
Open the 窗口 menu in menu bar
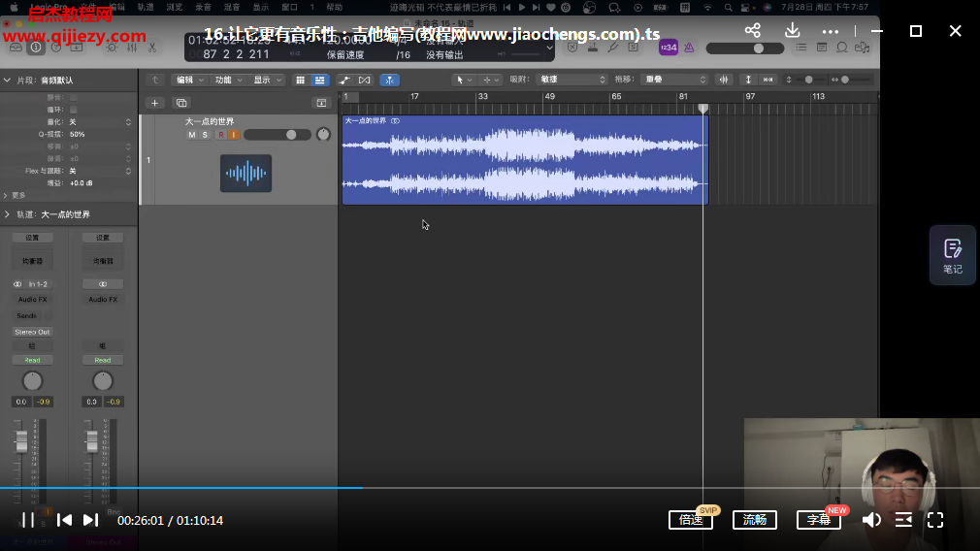click(289, 7)
